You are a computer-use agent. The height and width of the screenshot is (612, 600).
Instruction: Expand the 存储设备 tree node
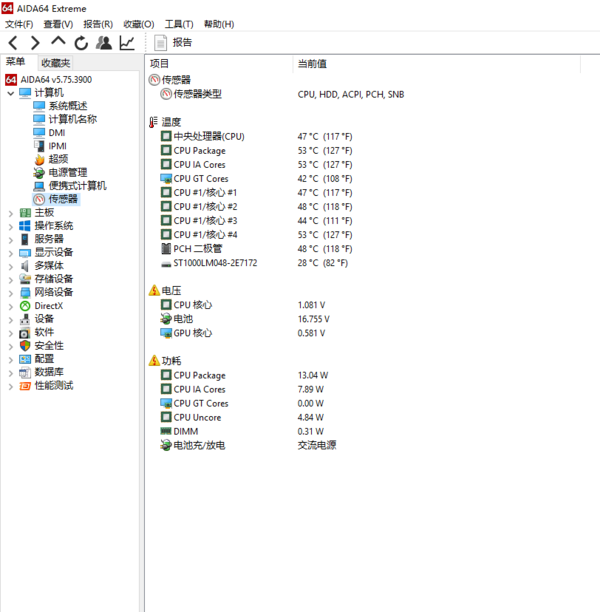(x=11, y=280)
